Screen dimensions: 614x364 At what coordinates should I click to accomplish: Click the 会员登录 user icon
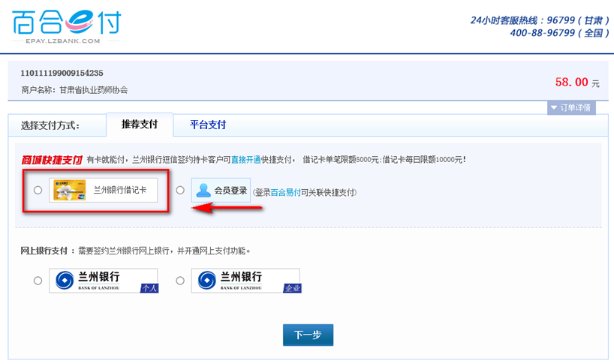203,190
